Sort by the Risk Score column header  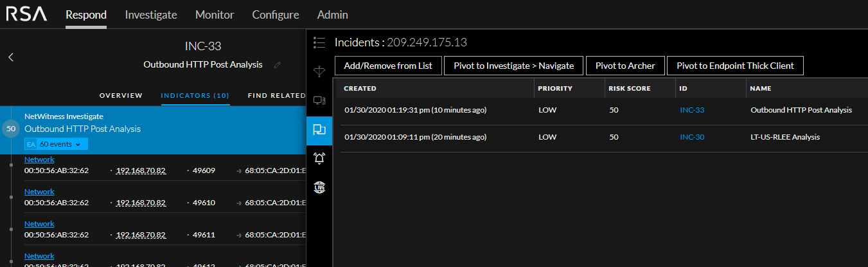point(628,88)
